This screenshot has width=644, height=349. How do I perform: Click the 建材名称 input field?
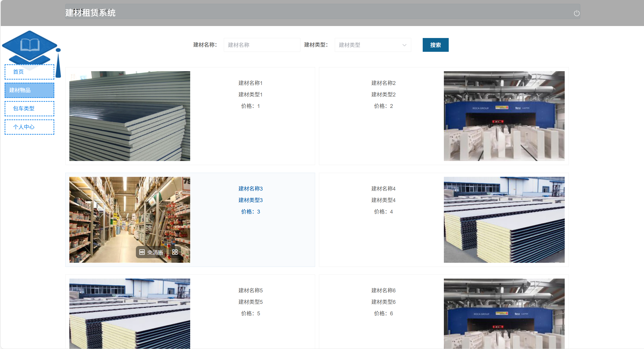[x=262, y=45]
